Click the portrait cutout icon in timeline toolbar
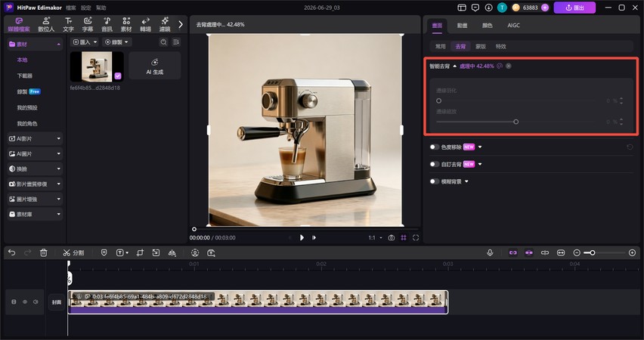Image resolution: width=644 pixels, height=340 pixels. pos(195,252)
